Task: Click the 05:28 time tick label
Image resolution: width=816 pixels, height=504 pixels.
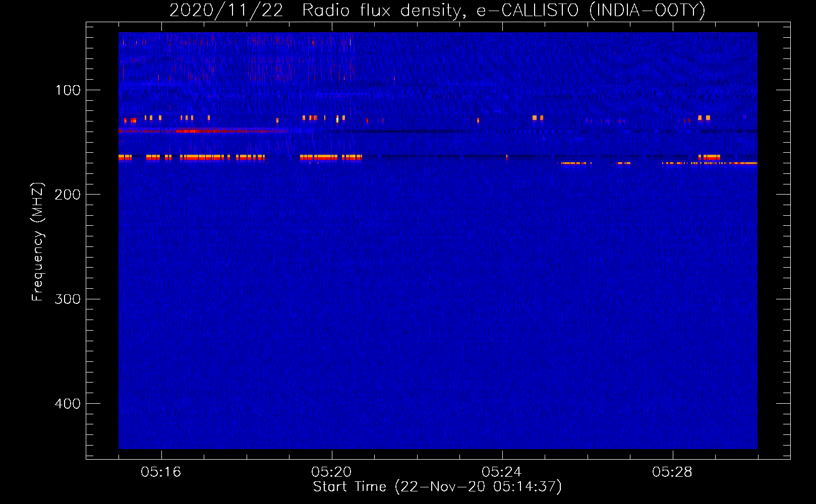Action: point(672,472)
